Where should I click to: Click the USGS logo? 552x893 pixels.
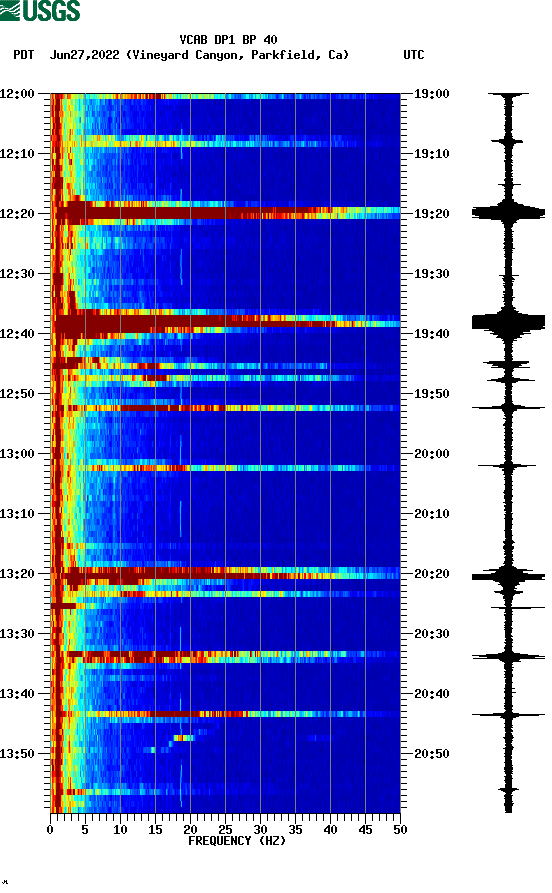tap(40, 10)
